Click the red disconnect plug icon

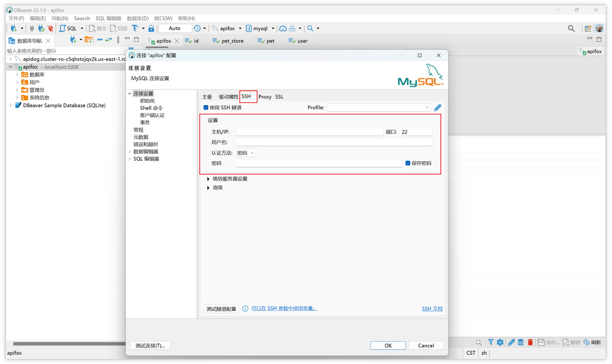tap(50, 29)
